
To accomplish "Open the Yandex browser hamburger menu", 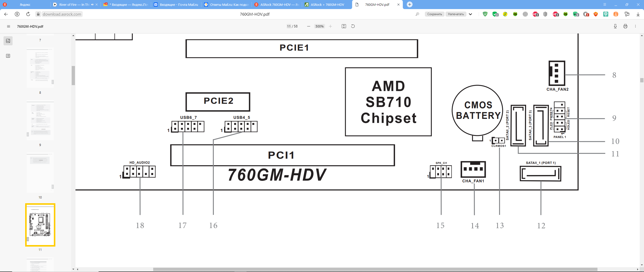I will (x=605, y=5).
